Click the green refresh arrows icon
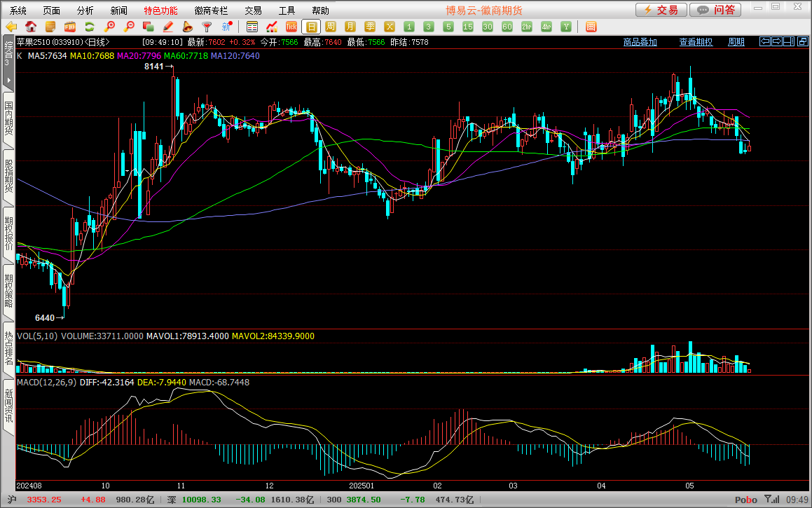812x508 pixels. click(90, 27)
